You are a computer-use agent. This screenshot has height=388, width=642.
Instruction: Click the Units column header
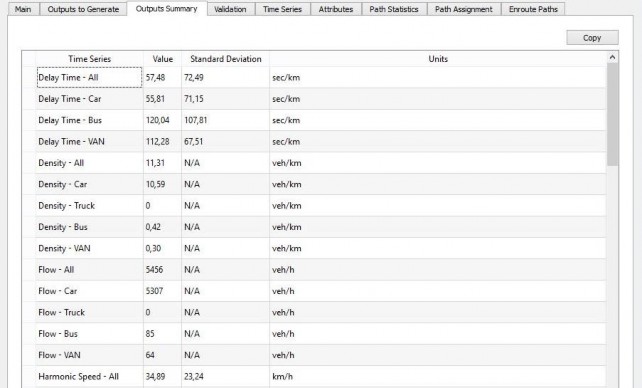438,59
